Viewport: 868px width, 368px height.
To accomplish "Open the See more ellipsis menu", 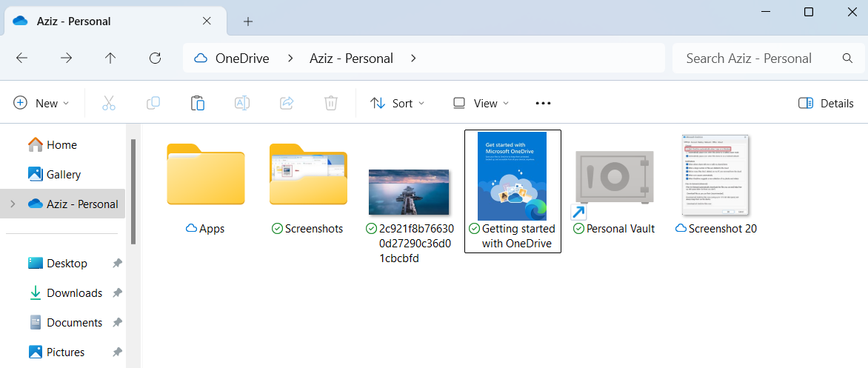I will point(543,103).
